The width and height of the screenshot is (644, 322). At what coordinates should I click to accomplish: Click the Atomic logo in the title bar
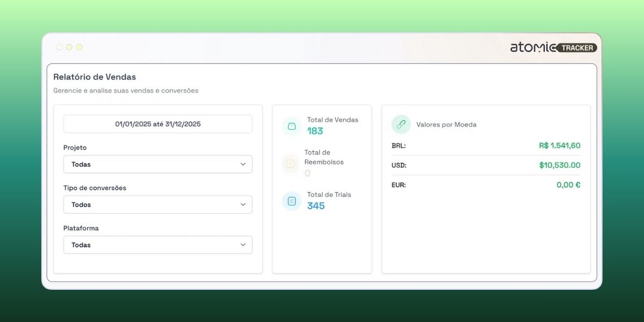tap(533, 48)
